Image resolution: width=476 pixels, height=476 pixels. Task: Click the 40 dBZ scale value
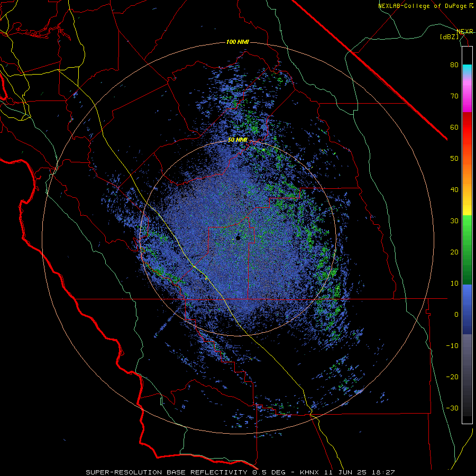(x=454, y=190)
